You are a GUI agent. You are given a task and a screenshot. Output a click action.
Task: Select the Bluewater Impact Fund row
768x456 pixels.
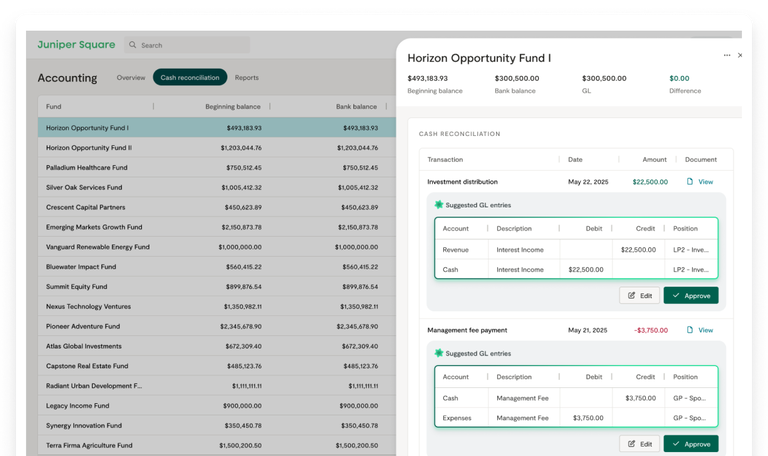216,266
